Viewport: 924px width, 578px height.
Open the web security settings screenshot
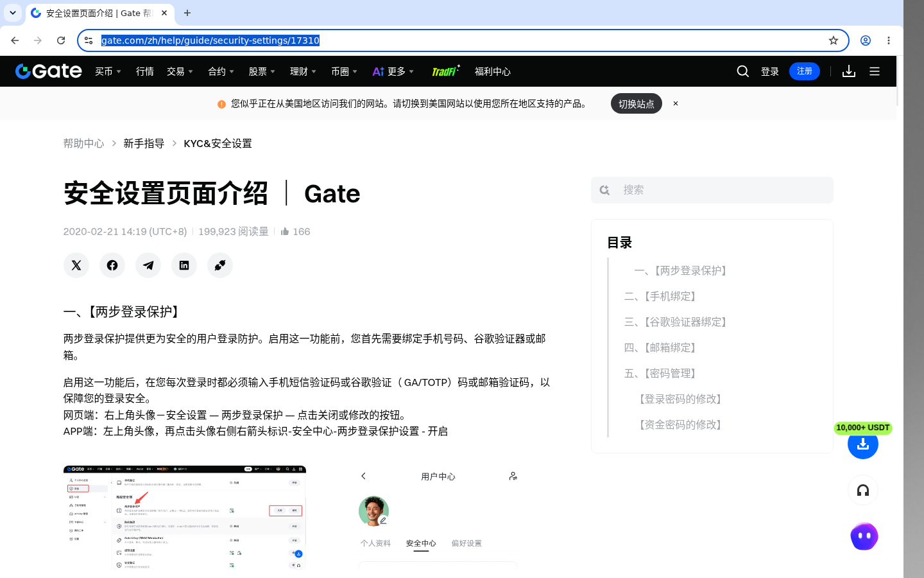(185, 517)
